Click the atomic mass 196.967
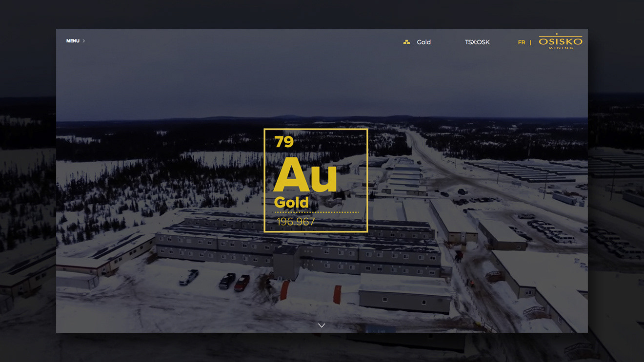Viewport: 644px width, 362px height. coord(296,222)
